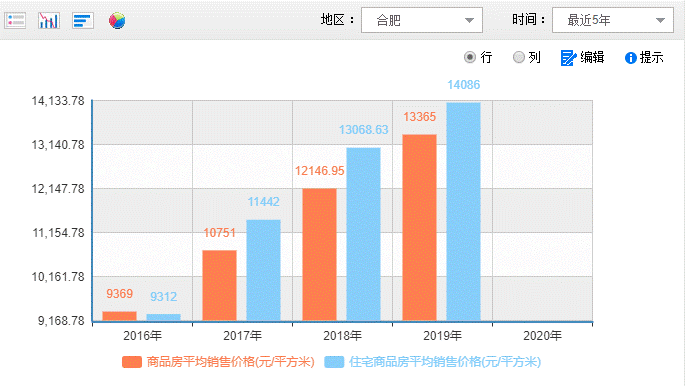Click the x-axis label 2020年

pyautogui.click(x=542, y=336)
